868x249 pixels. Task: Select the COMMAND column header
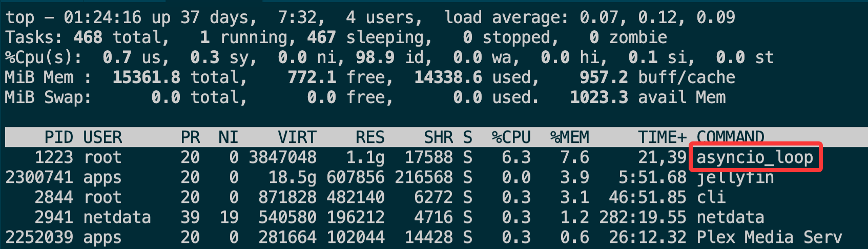731,136
